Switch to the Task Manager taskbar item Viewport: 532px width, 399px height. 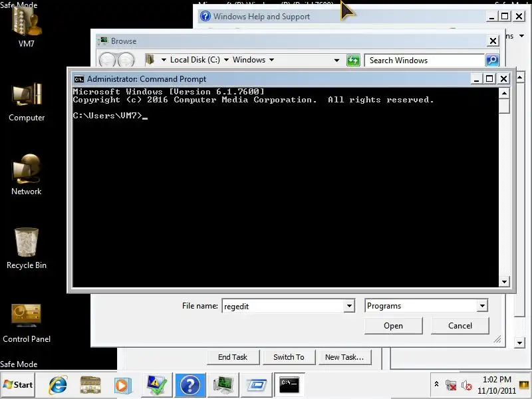223,385
